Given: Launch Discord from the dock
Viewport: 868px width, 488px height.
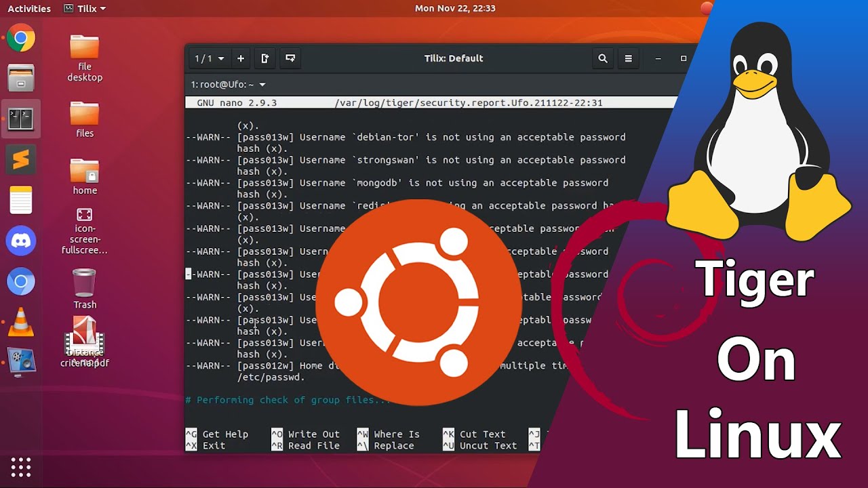Looking at the screenshot, I should click(x=21, y=241).
